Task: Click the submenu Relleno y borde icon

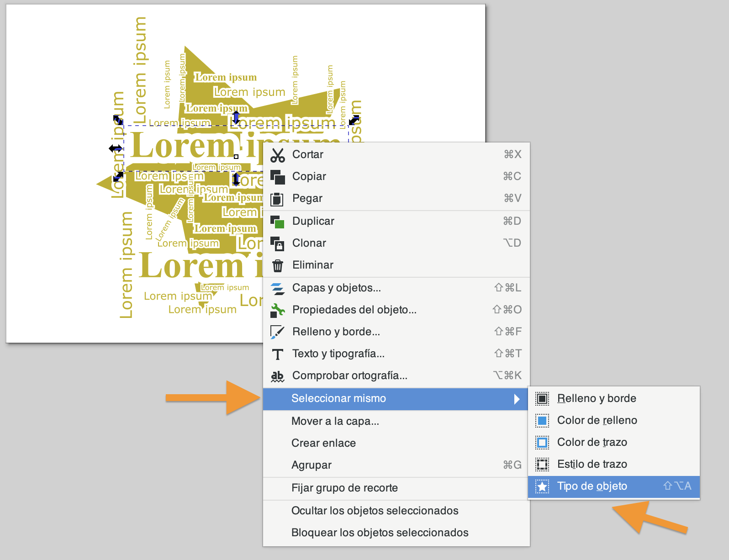Action: 542,399
